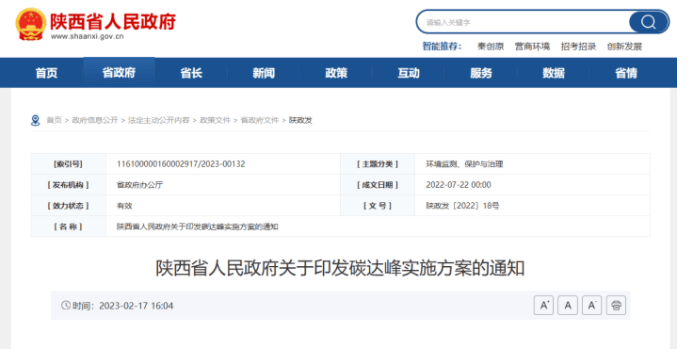The width and height of the screenshot is (688, 362).
Task: Increase font size with A+ button
Action: click(544, 305)
